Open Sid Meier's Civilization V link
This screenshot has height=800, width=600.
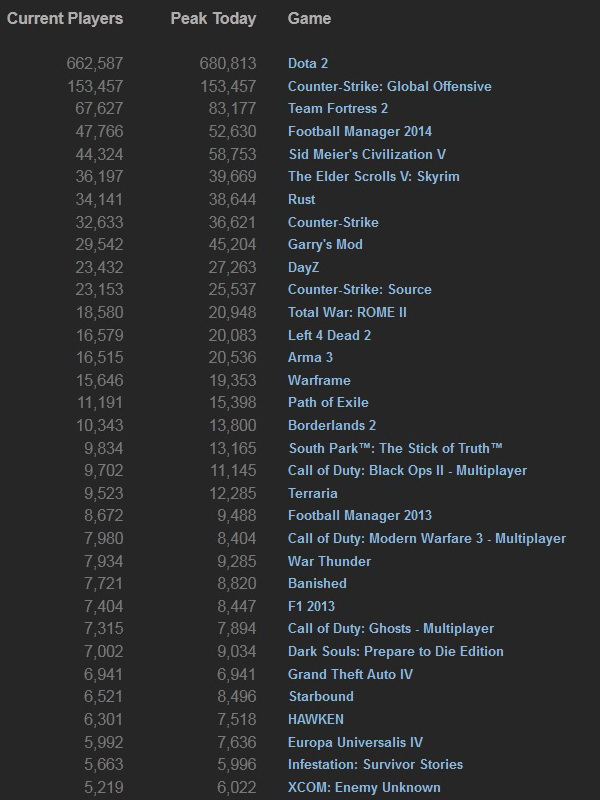pyautogui.click(x=366, y=154)
